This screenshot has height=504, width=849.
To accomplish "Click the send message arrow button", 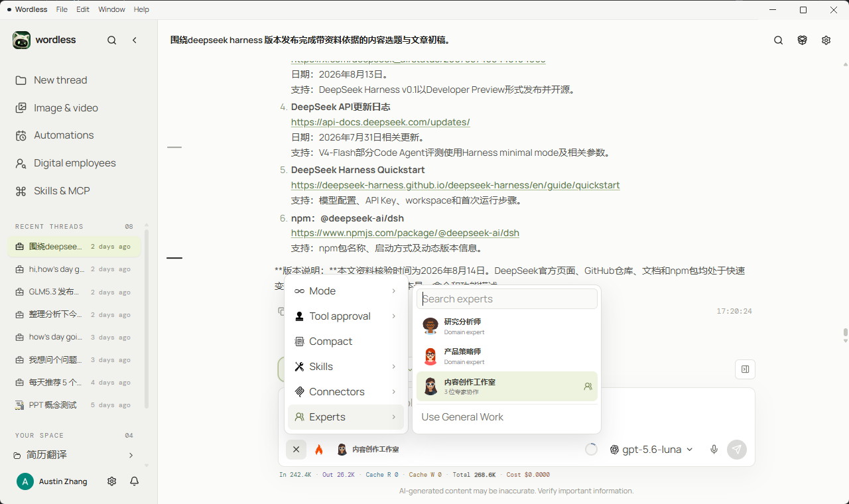I will [737, 450].
